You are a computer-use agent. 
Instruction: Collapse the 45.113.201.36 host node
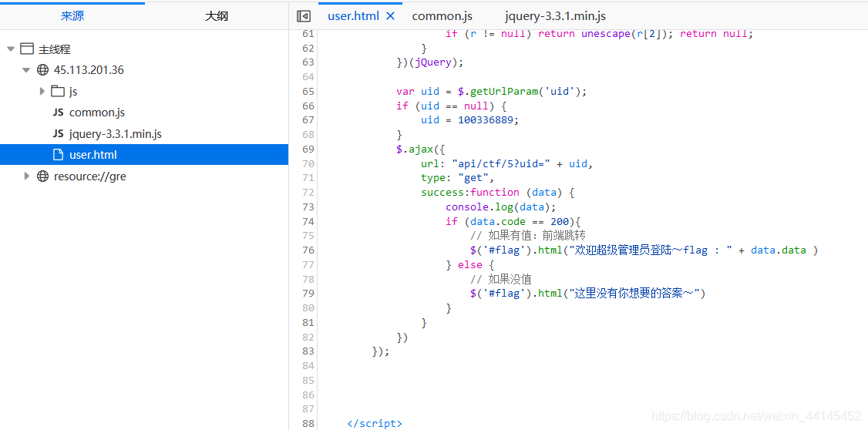(x=26, y=70)
